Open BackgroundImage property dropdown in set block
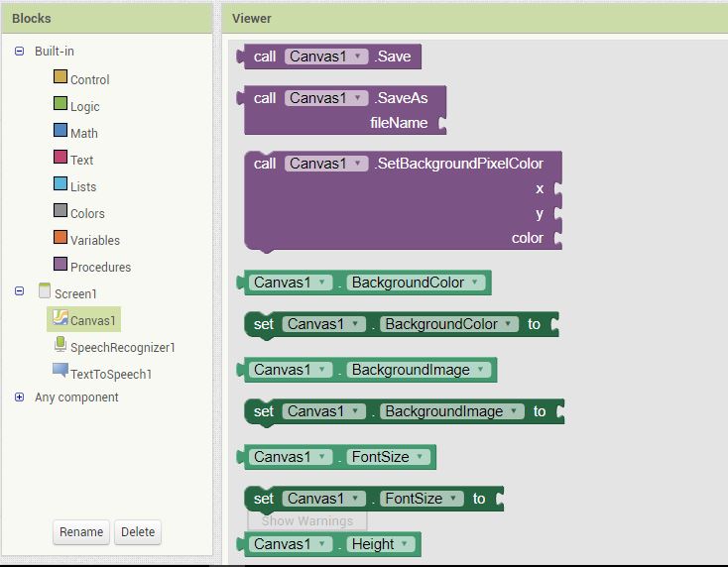 click(x=451, y=411)
